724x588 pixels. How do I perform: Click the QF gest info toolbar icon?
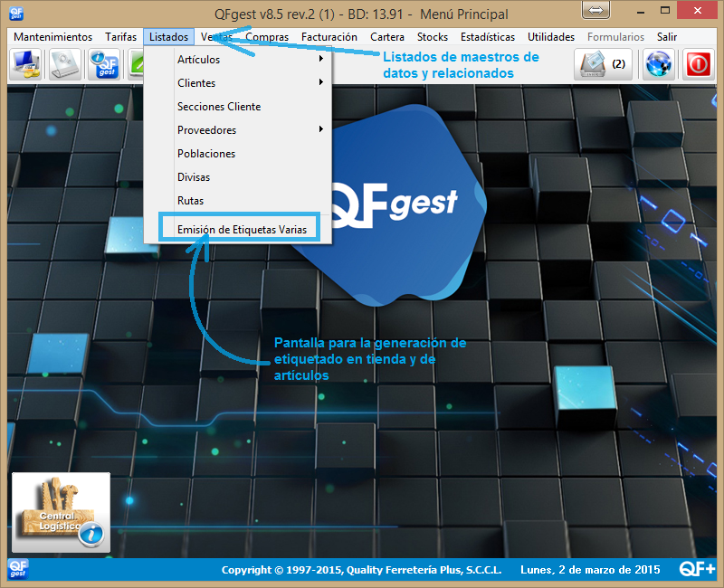point(105,64)
